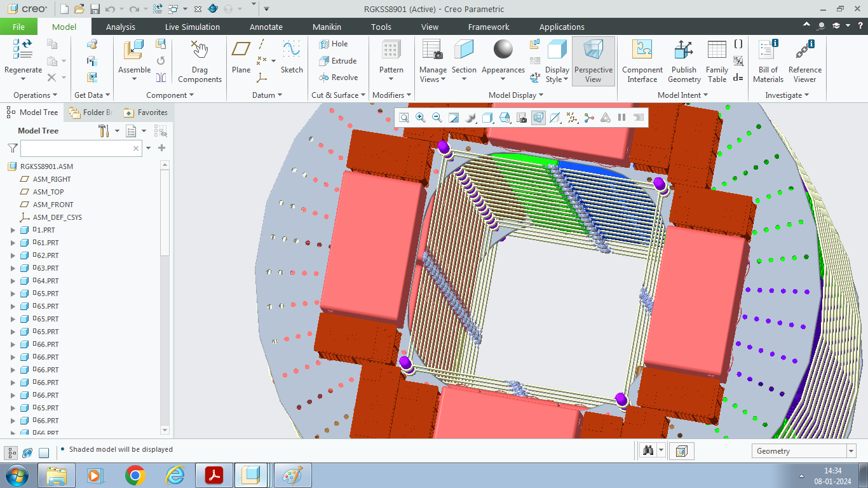Image resolution: width=868 pixels, height=488 pixels.
Task: Click the Model Tree settings hammer icon
Action: pyautogui.click(x=104, y=131)
